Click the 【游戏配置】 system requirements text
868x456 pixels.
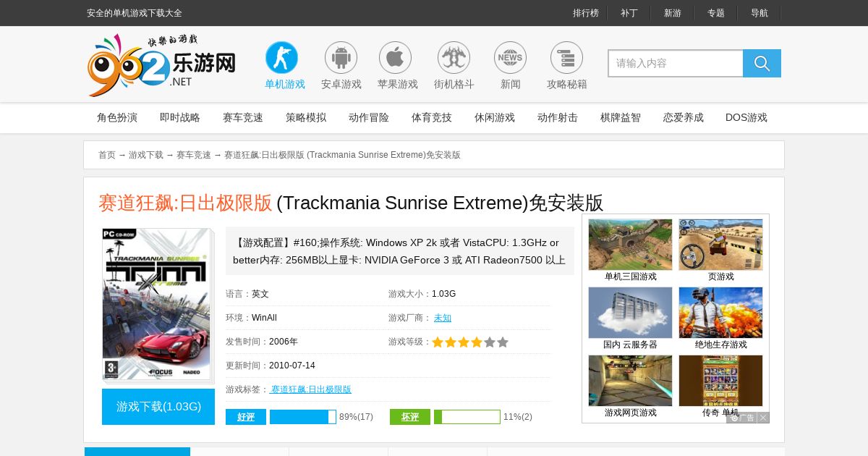click(x=399, y=251)
